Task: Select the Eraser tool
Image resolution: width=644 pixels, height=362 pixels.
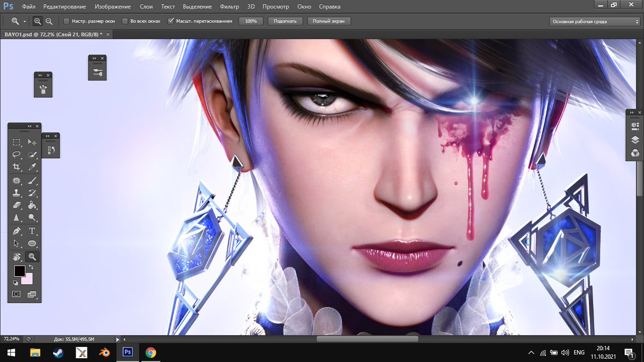Action: (17, 205)
